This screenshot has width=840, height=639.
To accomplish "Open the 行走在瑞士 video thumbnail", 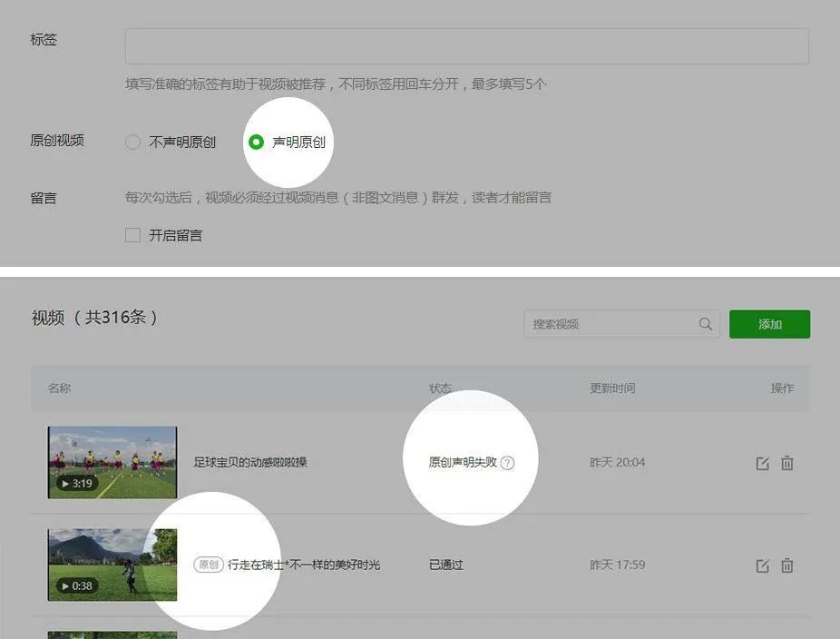I will tap(112, 564).
